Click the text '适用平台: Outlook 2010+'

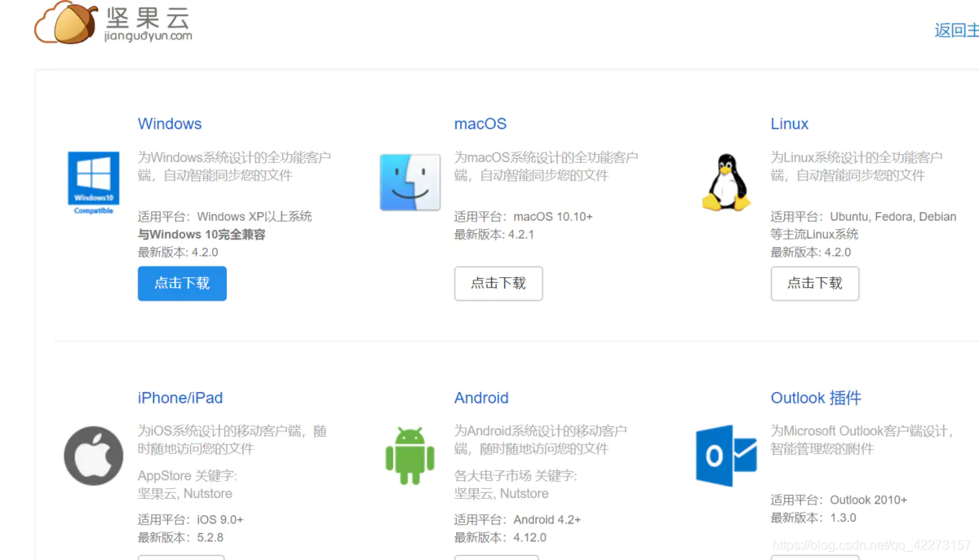point(839,500)
